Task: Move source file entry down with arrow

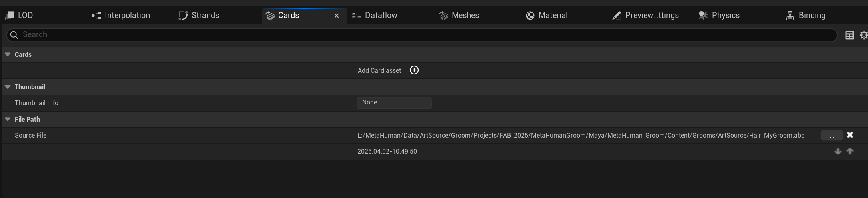Action: tap(838, 151)
